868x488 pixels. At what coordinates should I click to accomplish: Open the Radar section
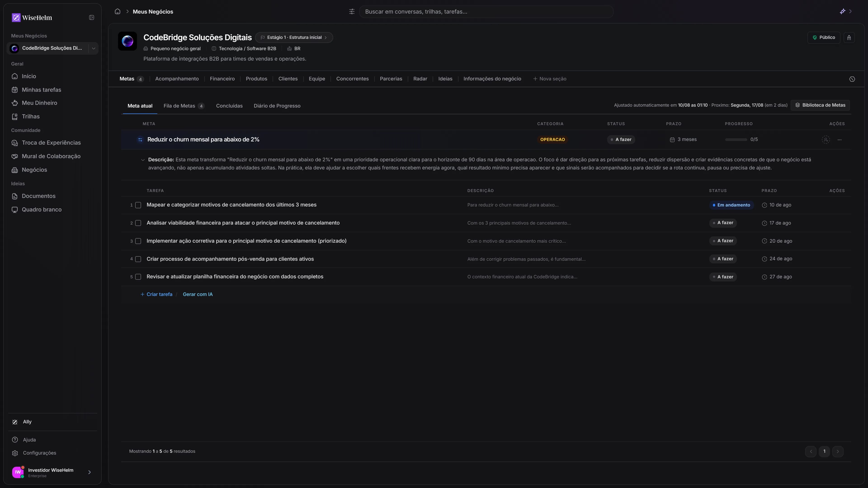[420, 79]
